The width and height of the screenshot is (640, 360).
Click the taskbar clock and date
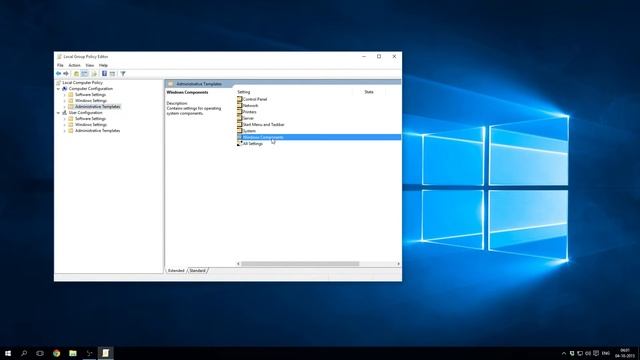point(625,353)
